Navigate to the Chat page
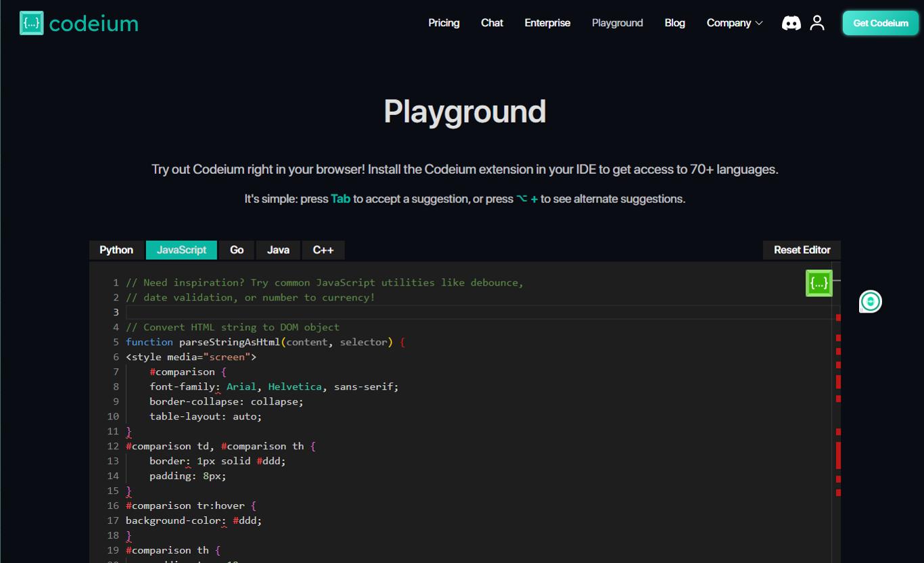The height and width of the screenshot is (563, 924). tap(491, 22)
